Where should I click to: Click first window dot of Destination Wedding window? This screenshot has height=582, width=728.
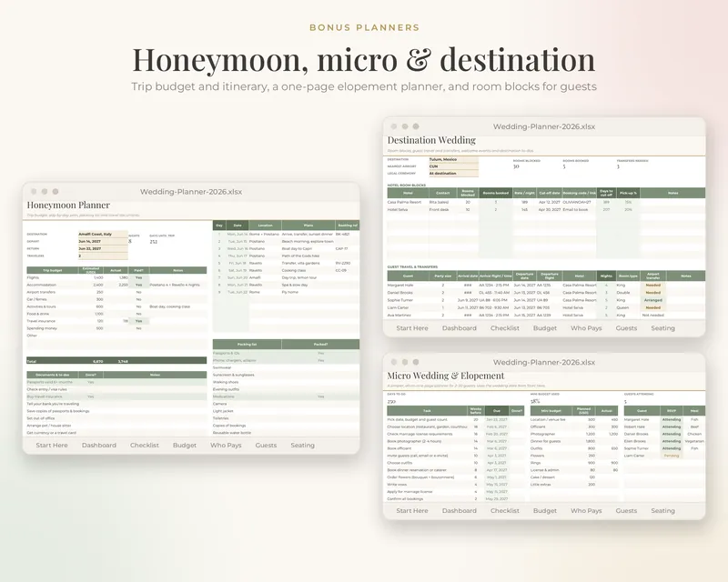(x=394, y=126)
